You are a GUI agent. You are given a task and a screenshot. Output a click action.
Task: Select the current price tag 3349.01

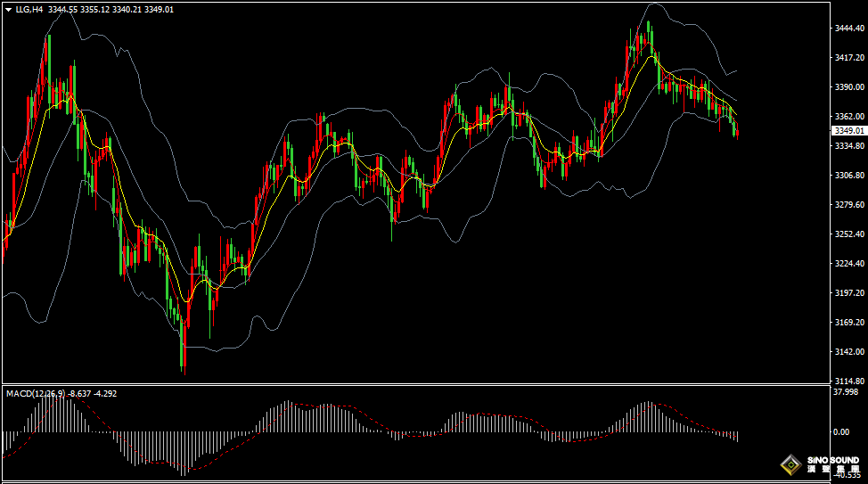coord(848,131)
